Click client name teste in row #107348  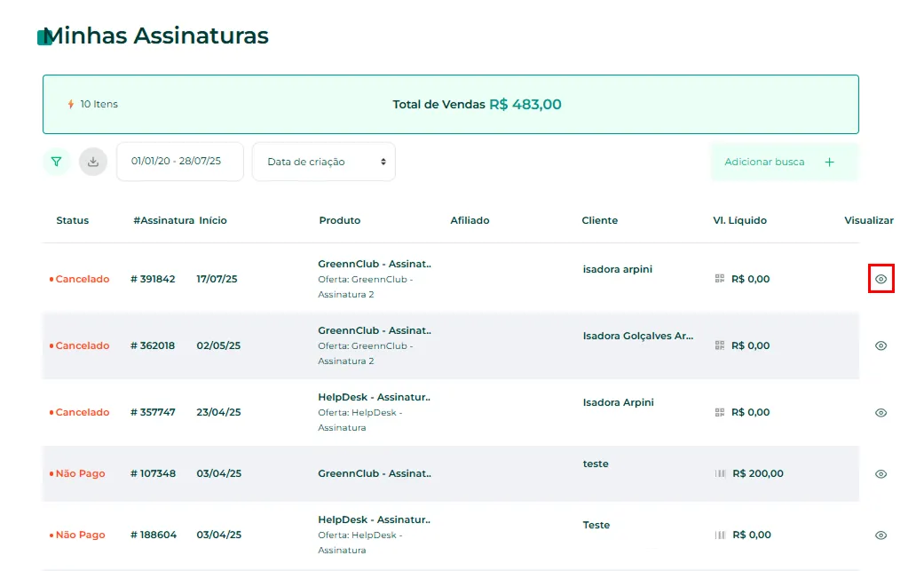(596, 464)
